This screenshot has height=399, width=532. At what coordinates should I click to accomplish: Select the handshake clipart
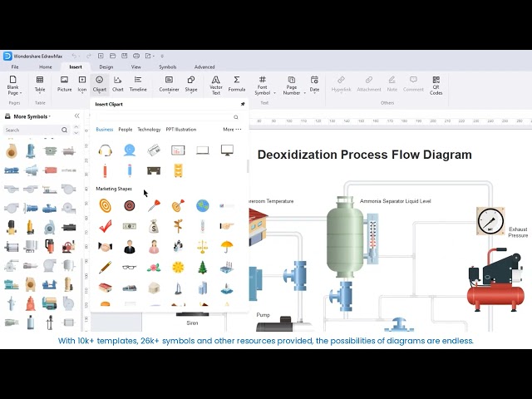click(106, 247)
